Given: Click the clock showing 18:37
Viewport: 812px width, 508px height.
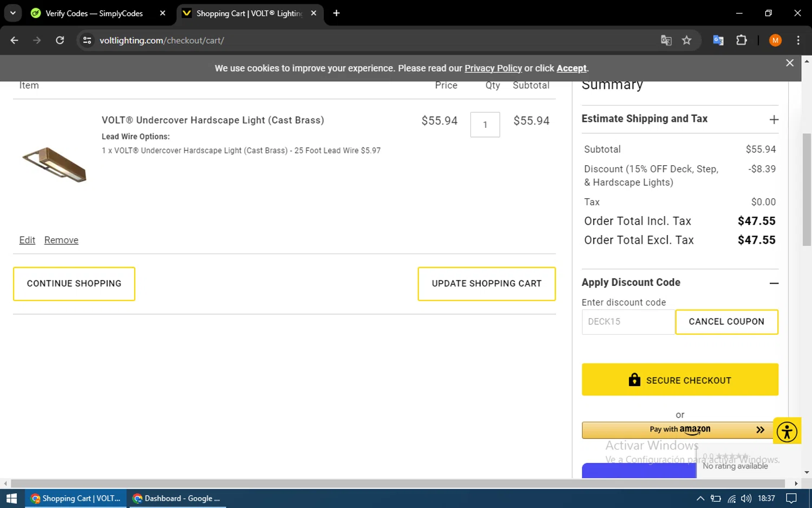Looking at the screenshot, I should [x=766, y=498].
